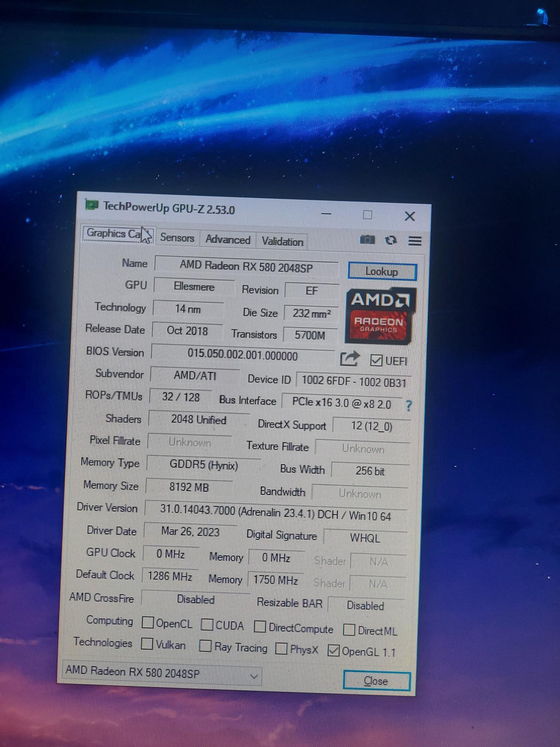Click the GPU-Z title bar app icon
The width and height of the screenshot is (560, 747).
(x=92, y=204)
